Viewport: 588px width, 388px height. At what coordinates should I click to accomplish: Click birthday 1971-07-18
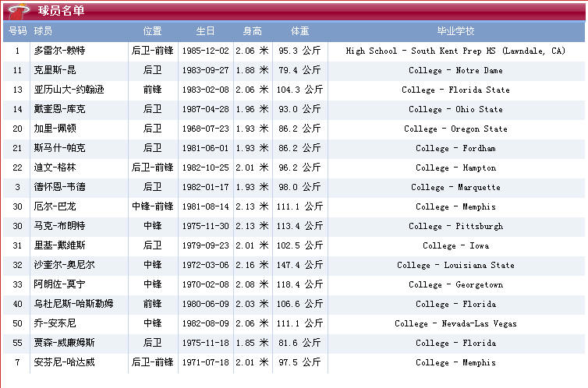(206, 362)
